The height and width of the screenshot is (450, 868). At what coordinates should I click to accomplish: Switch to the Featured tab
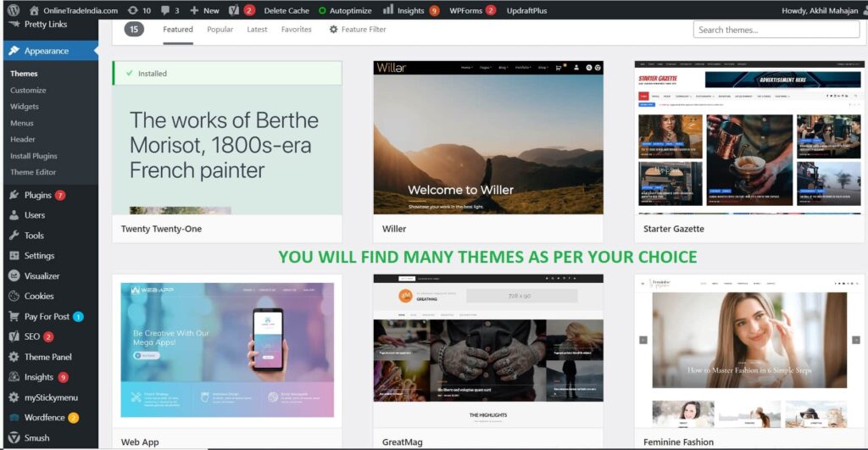tap(178, 30)
